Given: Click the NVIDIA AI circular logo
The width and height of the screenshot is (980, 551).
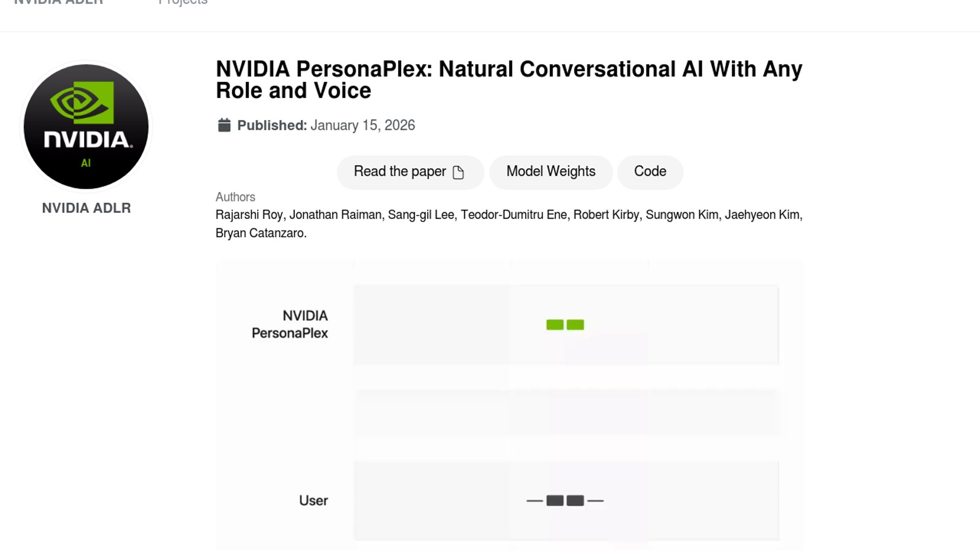Looking at the screenshot, I should click(86, 127).
